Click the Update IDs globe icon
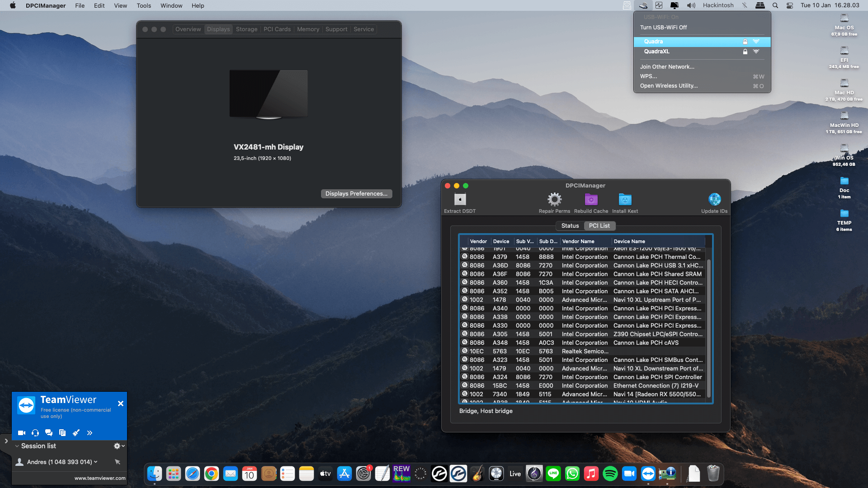This screenshot has height=488, width=868. (714, 199)
